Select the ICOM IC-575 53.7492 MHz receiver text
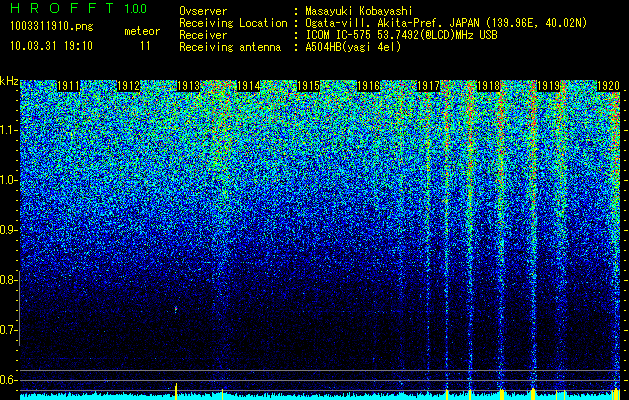Image resolution: width=629 pixels, height=400 pixels. point(401,35)
